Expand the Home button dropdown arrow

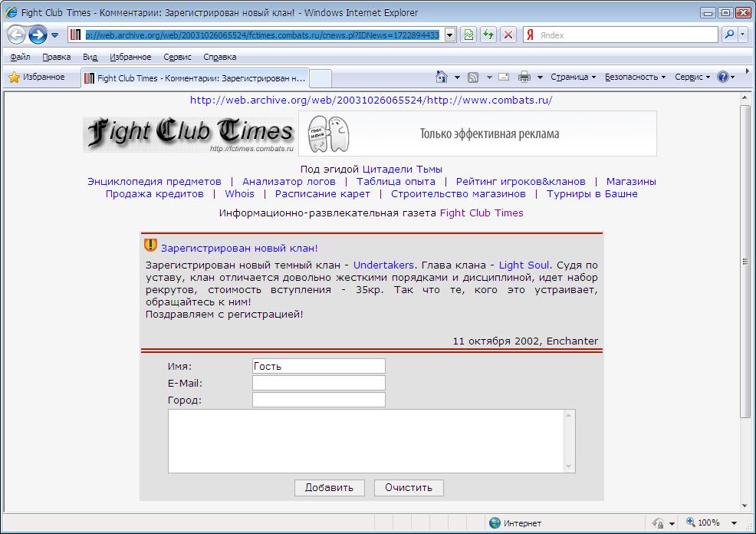(457, 77)
